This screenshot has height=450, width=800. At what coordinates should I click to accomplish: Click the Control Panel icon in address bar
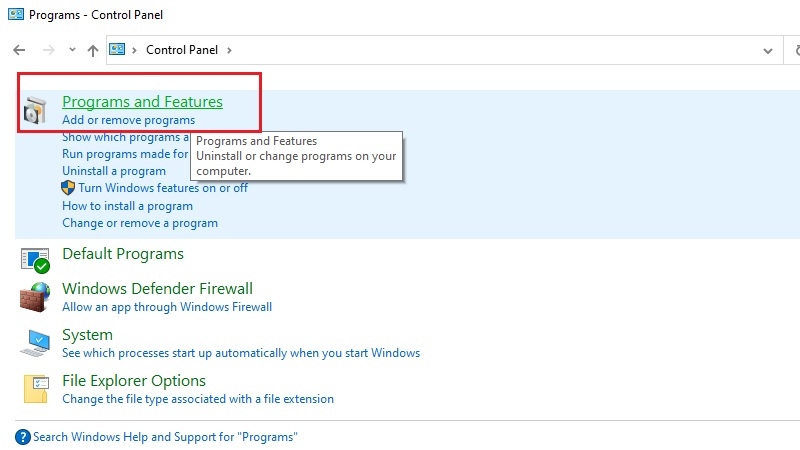117,49
